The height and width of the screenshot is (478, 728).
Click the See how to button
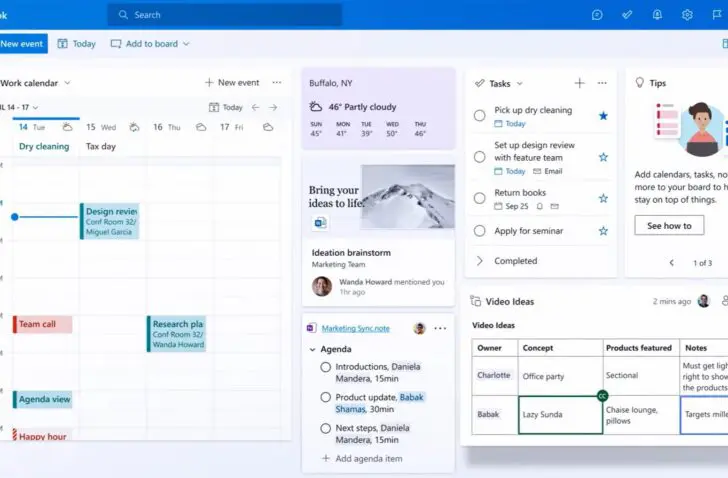(x=670, y=226)
